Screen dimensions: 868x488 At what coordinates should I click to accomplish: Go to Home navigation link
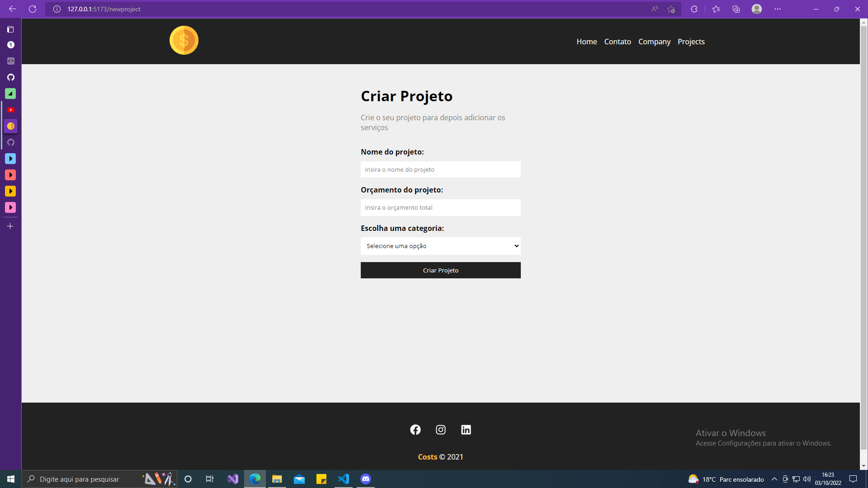(587, 42)
